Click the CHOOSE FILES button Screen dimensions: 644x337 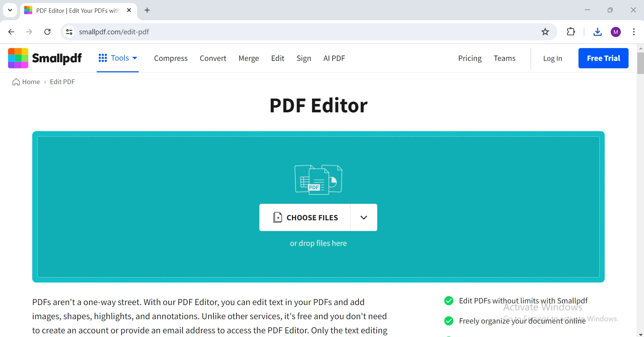point(305,217)
